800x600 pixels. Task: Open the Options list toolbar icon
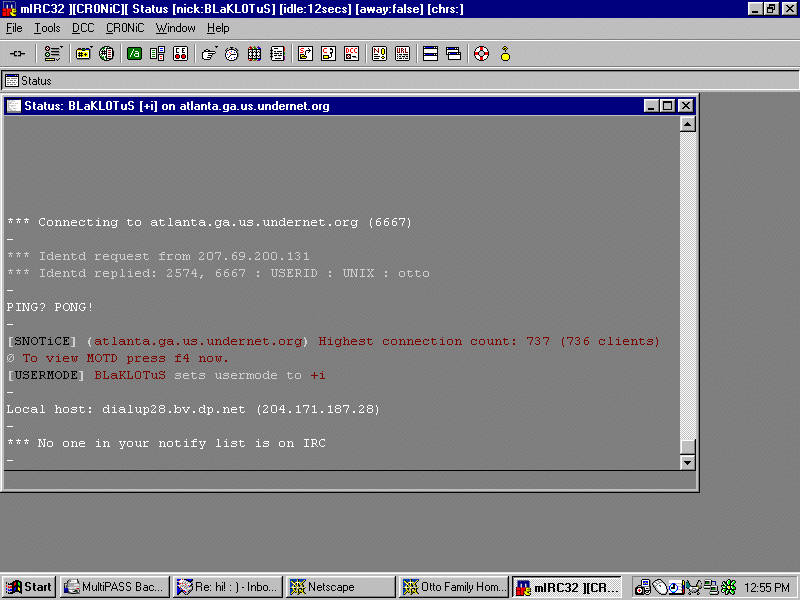[53, 54]
